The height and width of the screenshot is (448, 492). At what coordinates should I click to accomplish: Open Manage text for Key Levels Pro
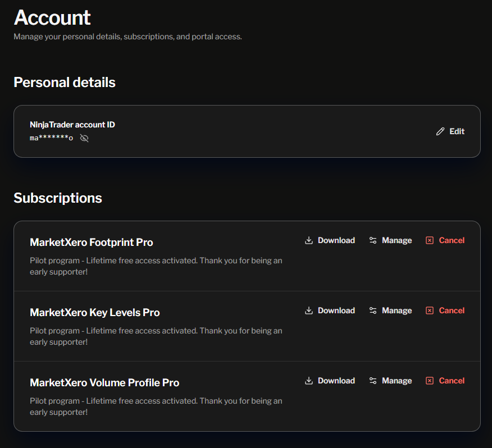point(397,310)
